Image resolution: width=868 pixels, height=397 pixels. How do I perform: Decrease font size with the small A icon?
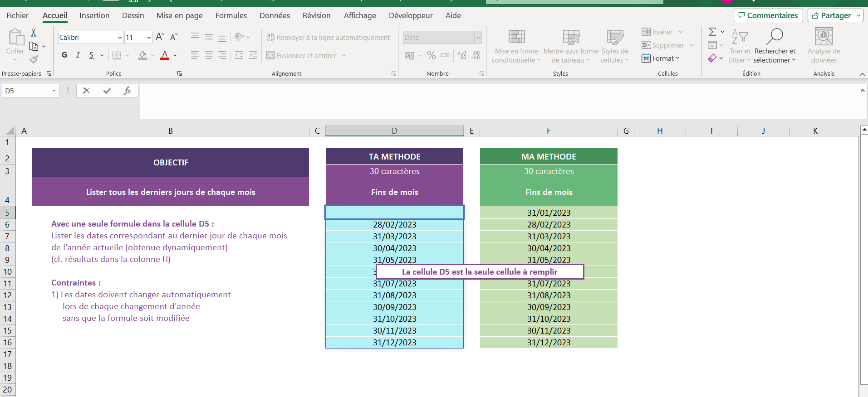[x=174, y=37]
